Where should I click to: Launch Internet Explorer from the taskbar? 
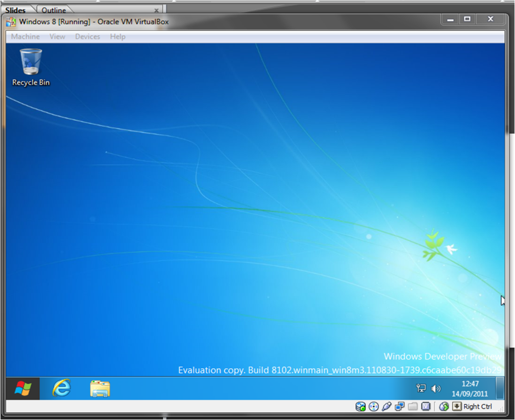click(62, 388)
